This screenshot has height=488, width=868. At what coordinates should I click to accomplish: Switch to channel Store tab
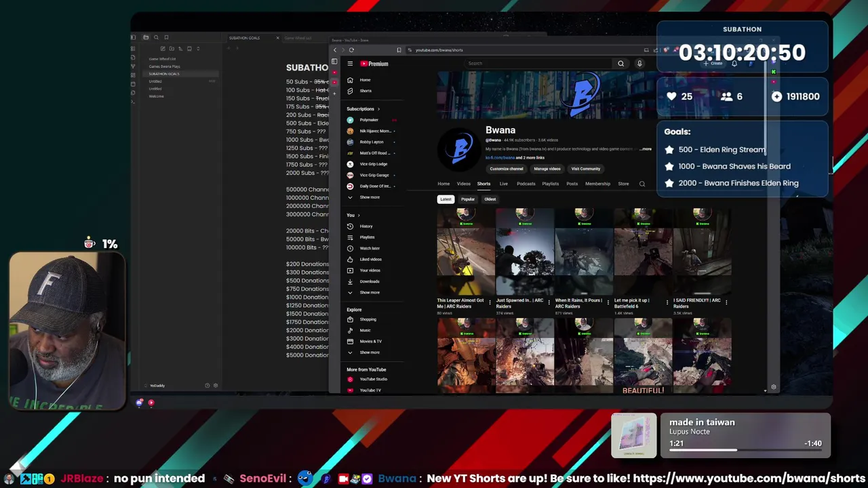click(x=623, y=184)
